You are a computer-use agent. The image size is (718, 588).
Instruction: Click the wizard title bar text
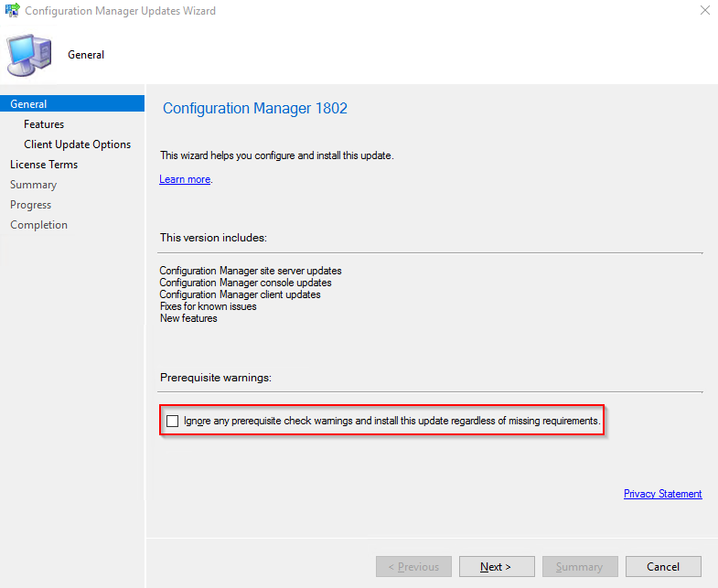[x=120, y=11]
